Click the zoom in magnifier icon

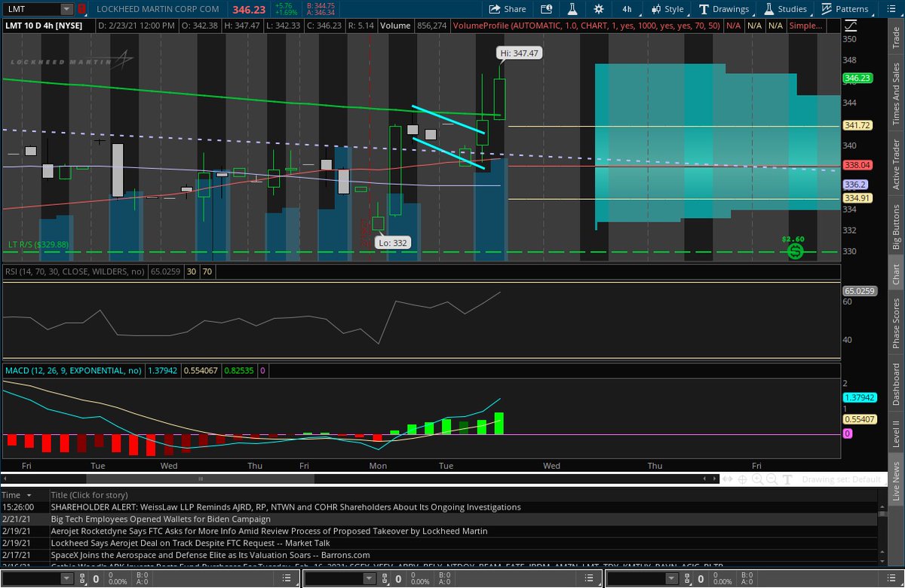[x=758, y=479]
